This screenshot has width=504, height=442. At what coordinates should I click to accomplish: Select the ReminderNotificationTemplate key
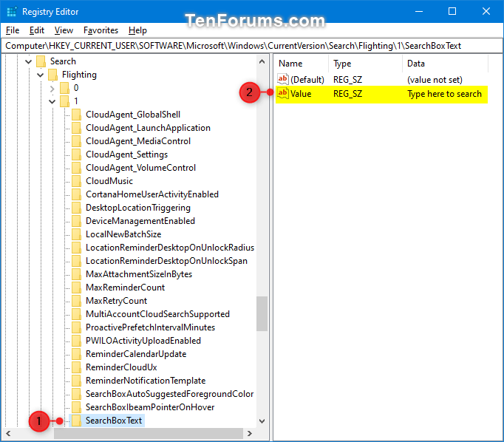click(x=146, y=381)
